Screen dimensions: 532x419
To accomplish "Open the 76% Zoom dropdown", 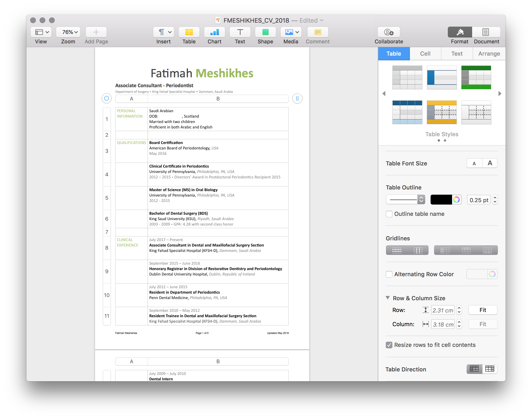I will [68, 32].
